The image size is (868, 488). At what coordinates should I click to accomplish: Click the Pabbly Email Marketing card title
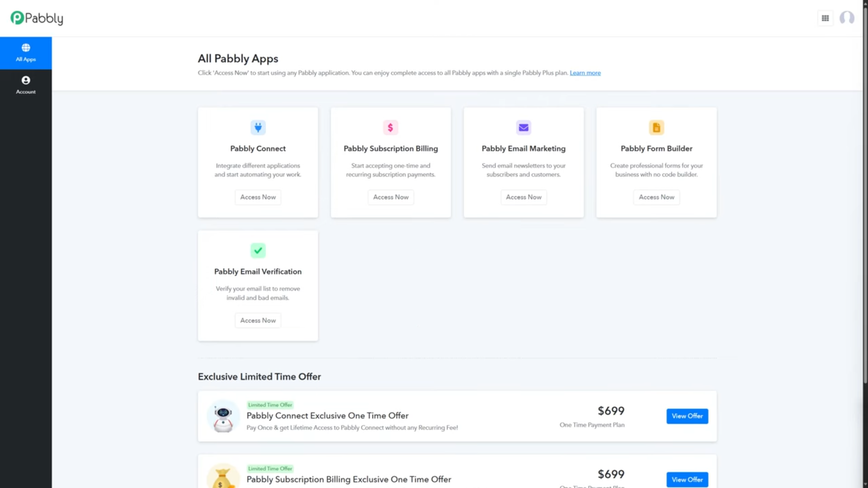[x=524, y=149]
